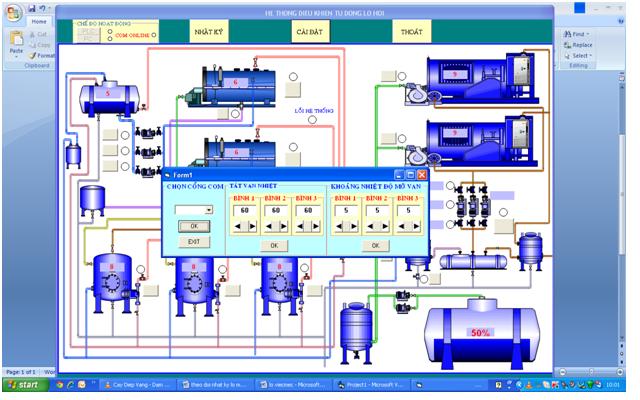Viewport: 640px width, 400px height.
Task: Click the Save icon in quick access toolbar
Action: 32,8
